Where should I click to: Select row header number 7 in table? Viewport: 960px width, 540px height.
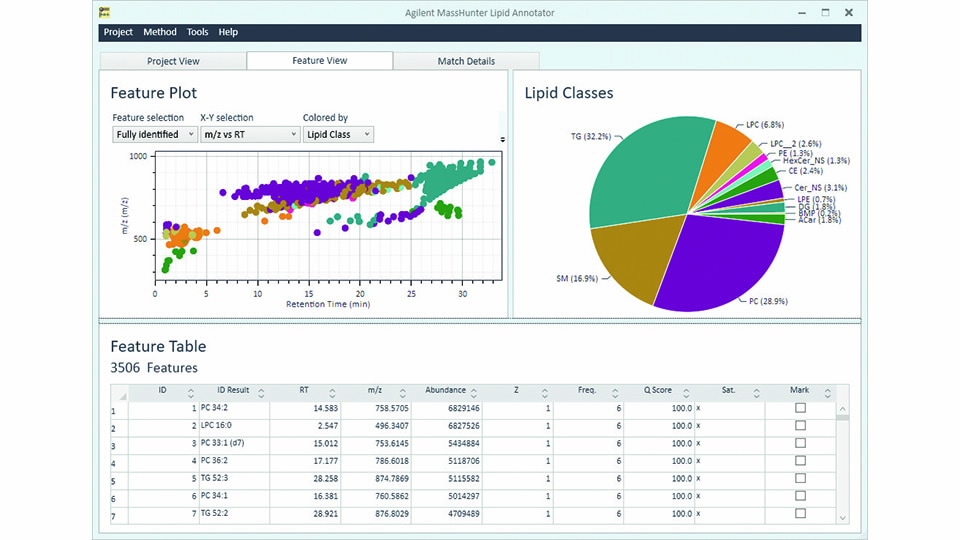[x=113, y=516]
